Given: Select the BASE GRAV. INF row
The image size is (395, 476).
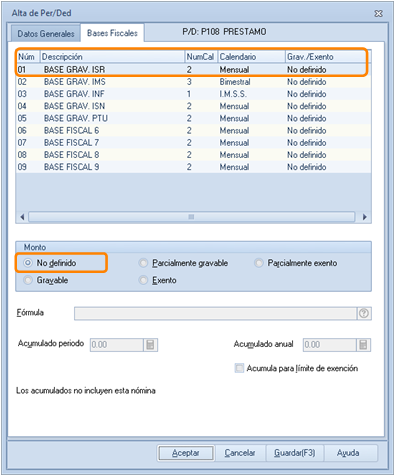Looking at the screenshot, I should pos(193,94).
